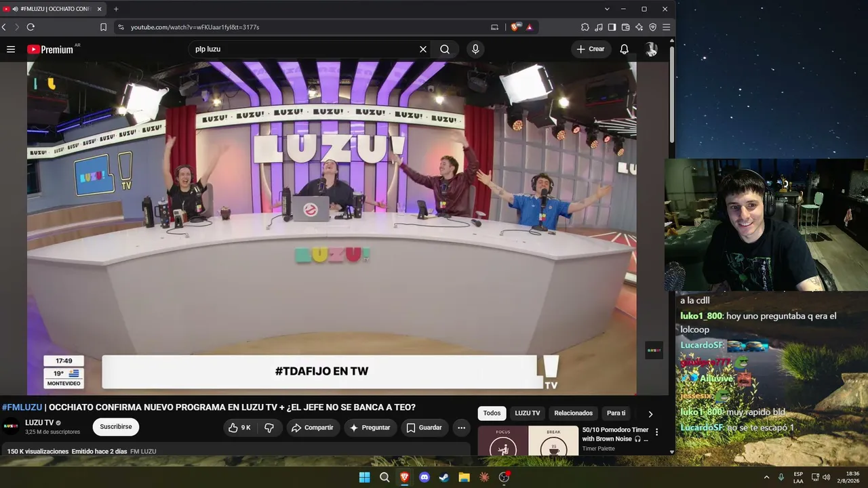Select the LUZU TV filter chip
The height and width of the screenshot is (488, 868).
528,413
